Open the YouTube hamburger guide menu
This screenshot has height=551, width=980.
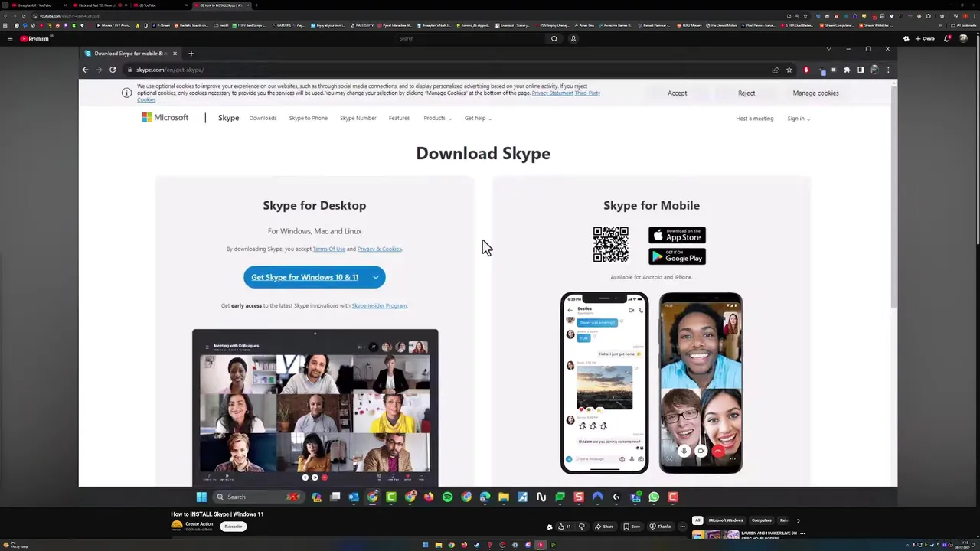tap(9, 38)
